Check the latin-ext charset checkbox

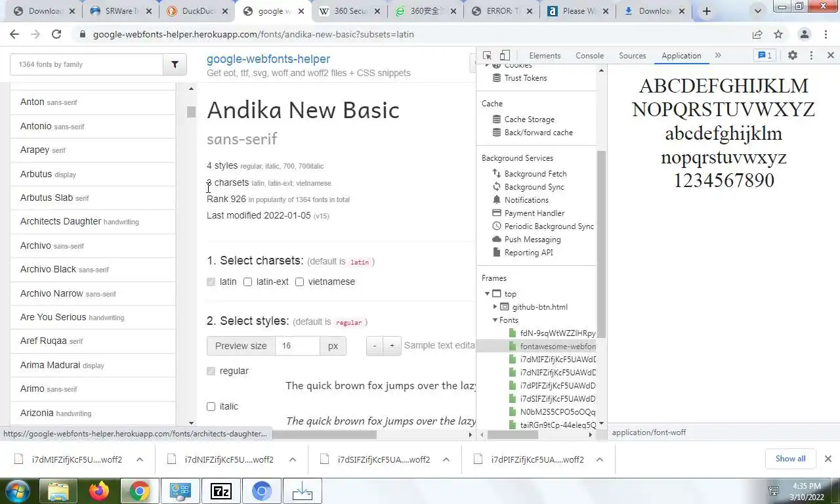pos(247,282)
